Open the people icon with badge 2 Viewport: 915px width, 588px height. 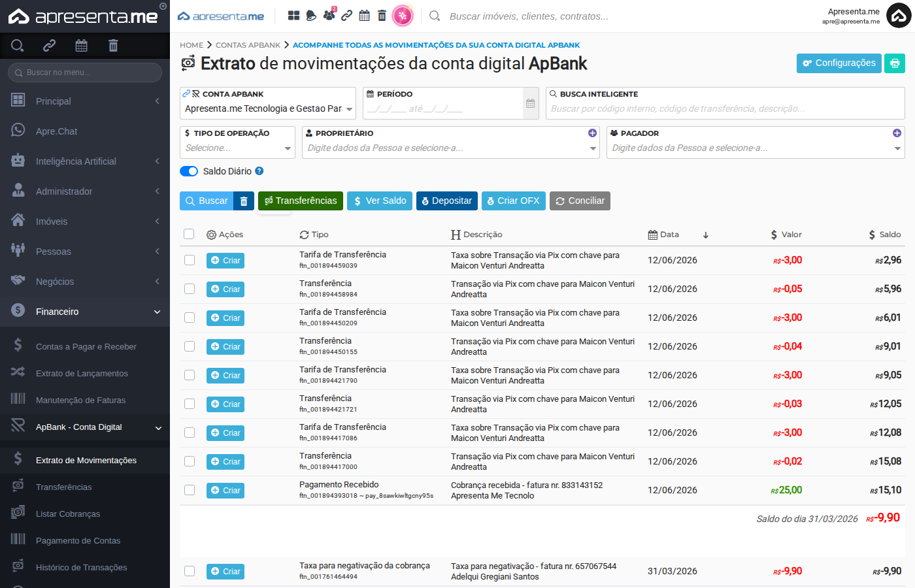pos(329,14)
